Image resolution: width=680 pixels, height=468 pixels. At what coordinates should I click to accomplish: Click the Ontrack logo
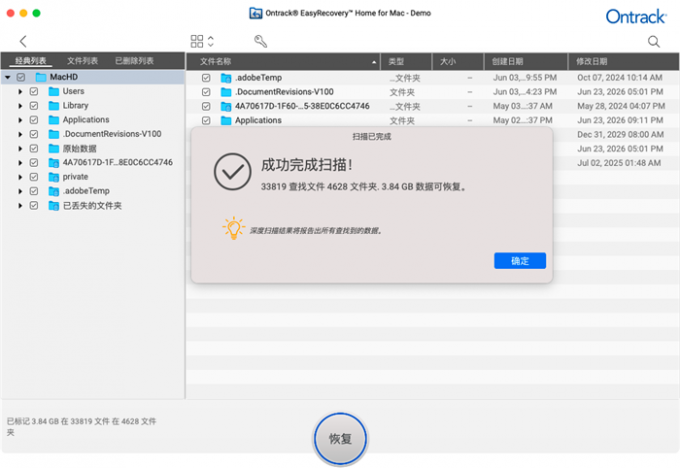click(x=635, y=16)
